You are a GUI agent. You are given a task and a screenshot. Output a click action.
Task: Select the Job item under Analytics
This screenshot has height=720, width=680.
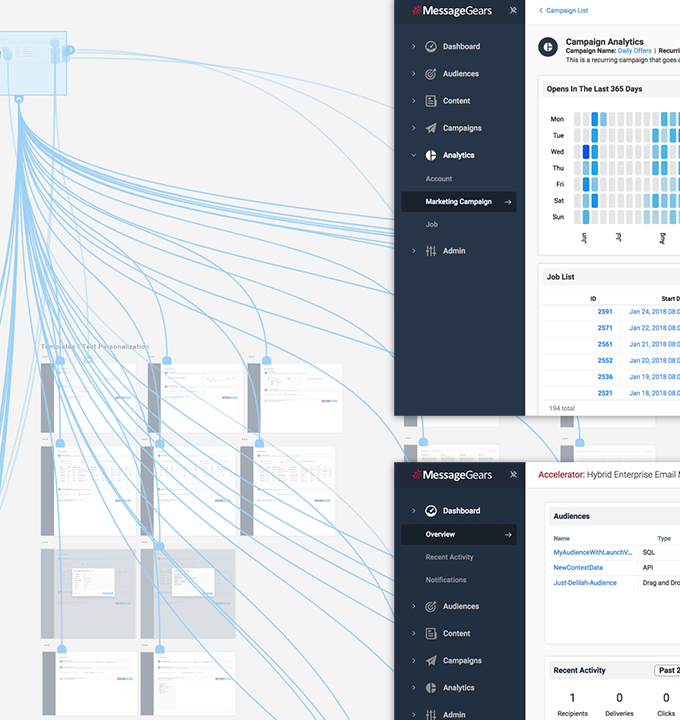coord(432,225)
